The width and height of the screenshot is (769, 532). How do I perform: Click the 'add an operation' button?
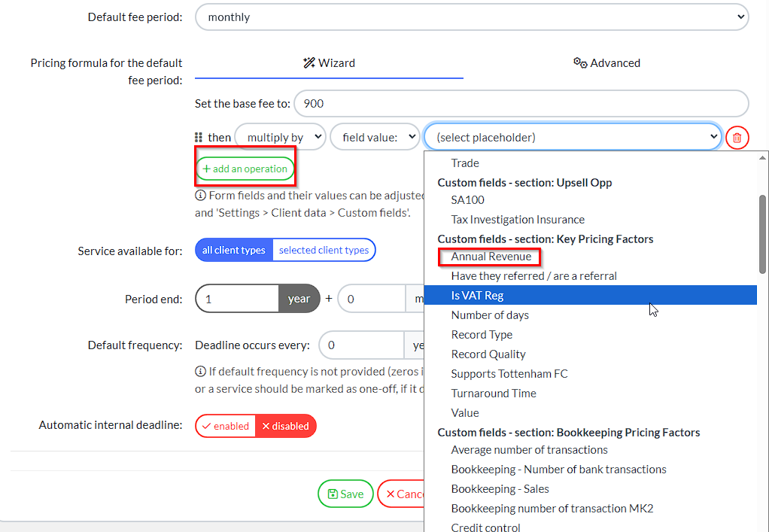(x=245, y=169)
